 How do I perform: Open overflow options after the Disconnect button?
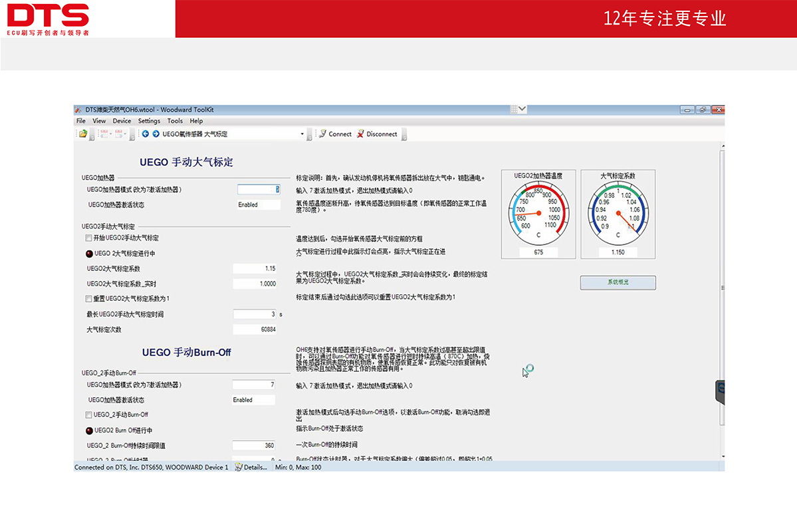click(x=404, y=135)
